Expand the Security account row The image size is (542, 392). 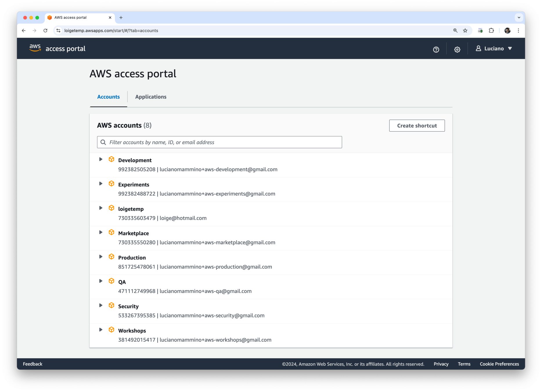click(101, 306)
